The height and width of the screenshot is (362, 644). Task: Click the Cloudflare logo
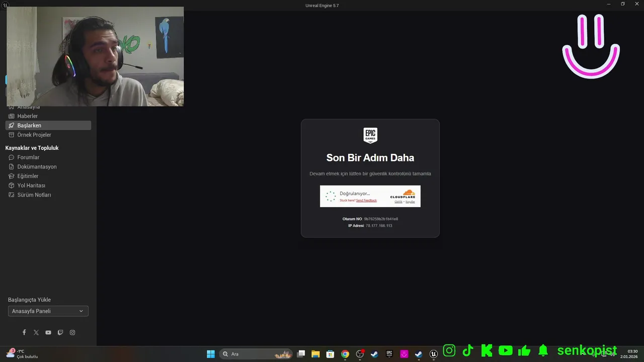[x=403, y=194]
